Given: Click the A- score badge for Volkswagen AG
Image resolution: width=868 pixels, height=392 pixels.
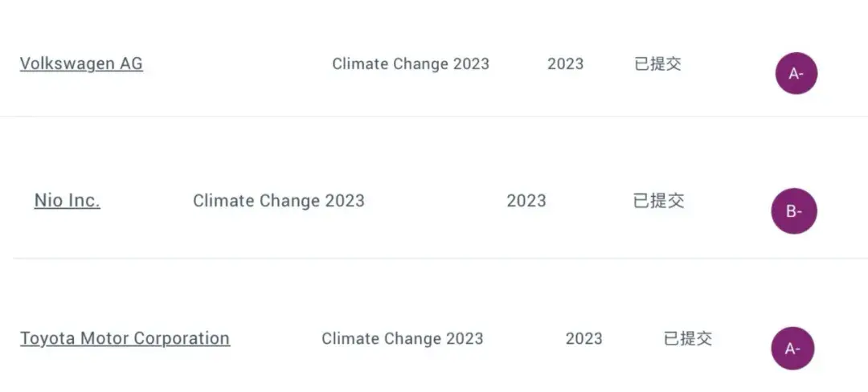Looking at the screenshot, I should [796, 74].
